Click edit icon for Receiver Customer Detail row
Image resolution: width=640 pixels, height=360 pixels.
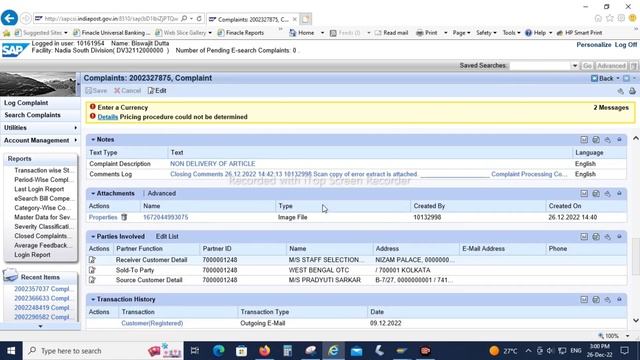click(92, 260)
